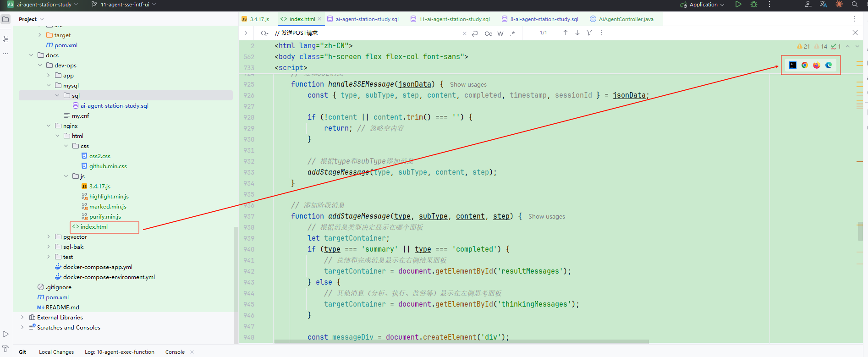Click the search text input field

[x=367, y=33]
